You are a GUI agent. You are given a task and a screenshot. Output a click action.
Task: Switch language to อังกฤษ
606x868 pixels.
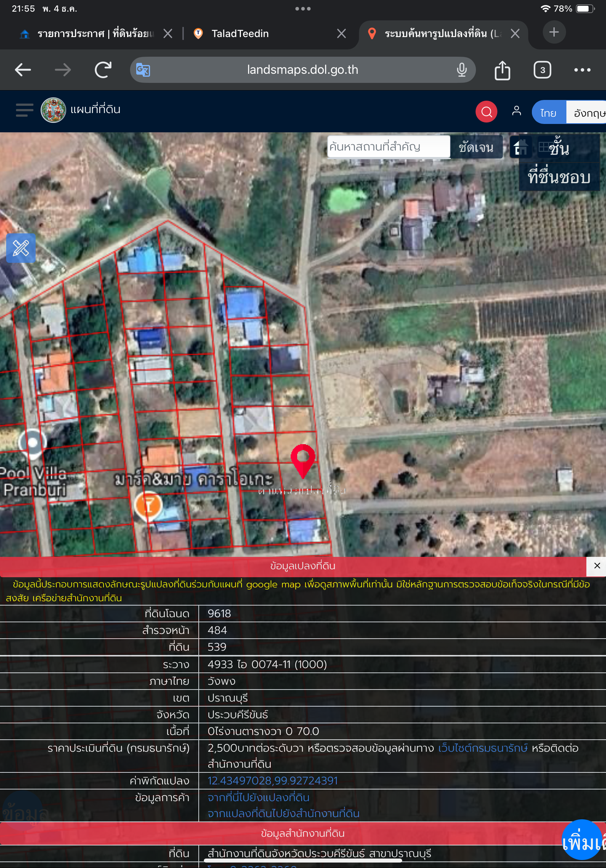click(586, 112)
